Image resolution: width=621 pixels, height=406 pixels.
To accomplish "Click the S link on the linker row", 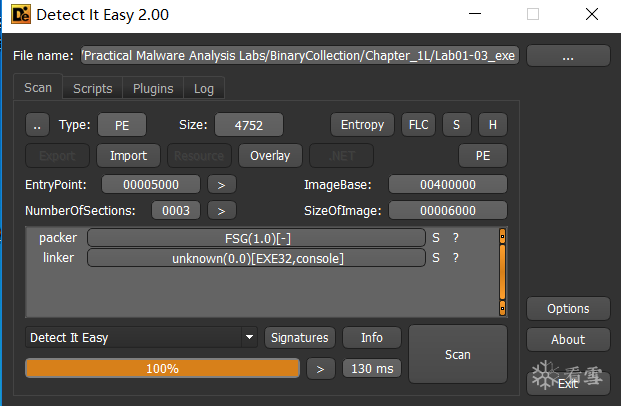I will [x=436, y=258].
